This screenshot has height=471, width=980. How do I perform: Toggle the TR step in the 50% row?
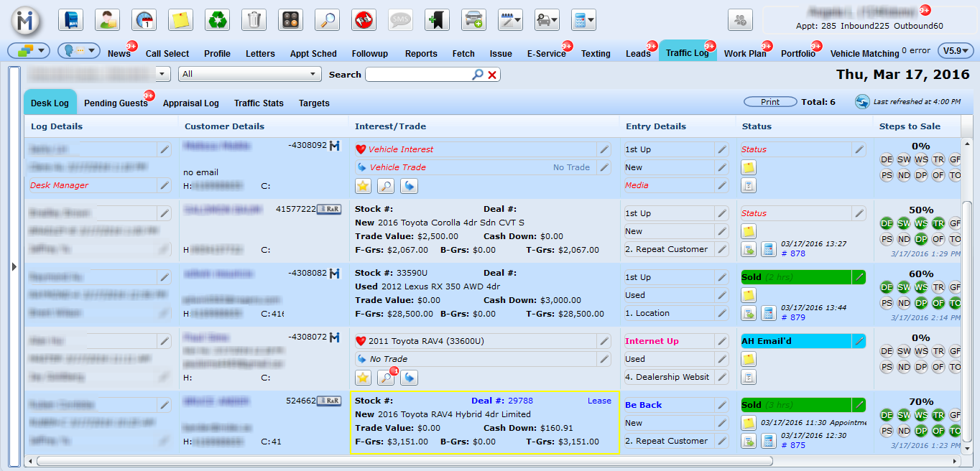pyautogui.click(x=938, y=223)
